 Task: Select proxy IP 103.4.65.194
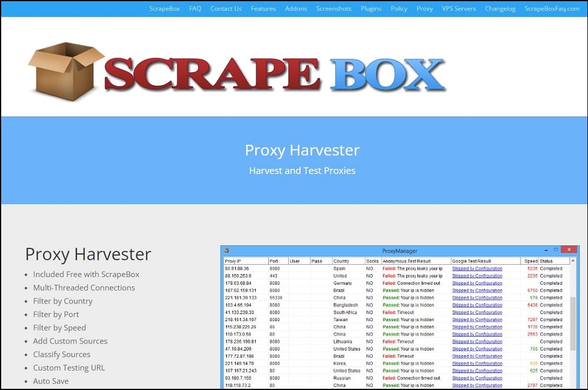pyautogui.click(x=238, y=305)
